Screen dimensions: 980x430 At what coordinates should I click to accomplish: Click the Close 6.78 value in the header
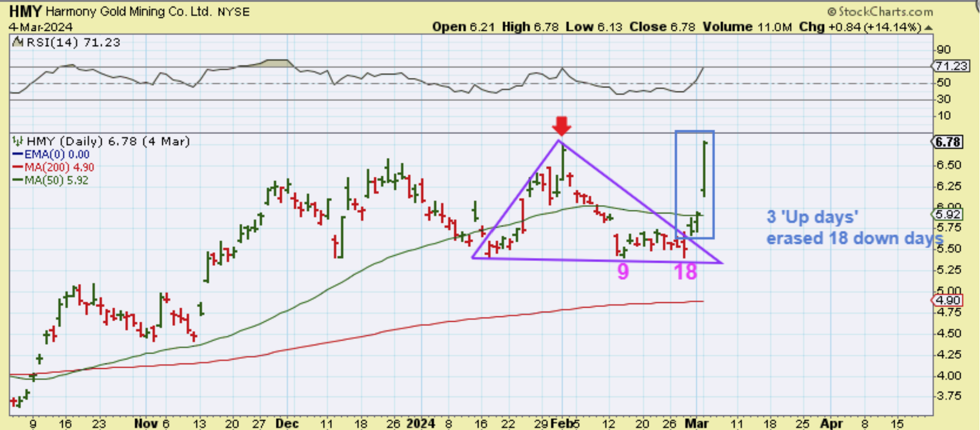pos(663,27)
